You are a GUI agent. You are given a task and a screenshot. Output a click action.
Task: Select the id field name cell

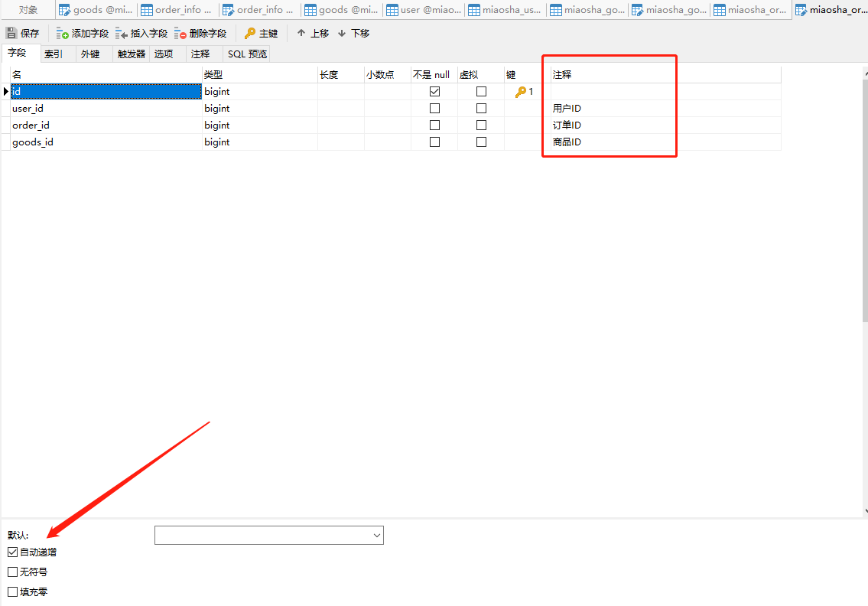click(x=106, y=91)
